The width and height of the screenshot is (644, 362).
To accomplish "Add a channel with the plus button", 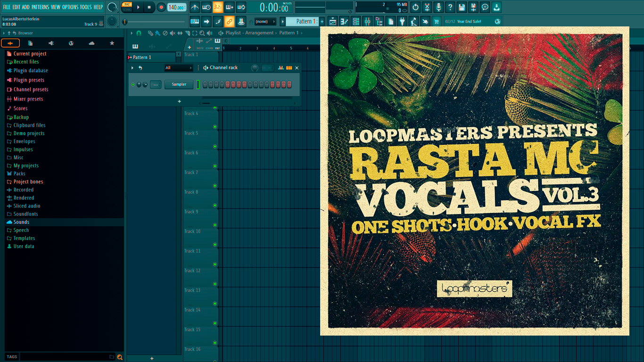I will point(179,101).
